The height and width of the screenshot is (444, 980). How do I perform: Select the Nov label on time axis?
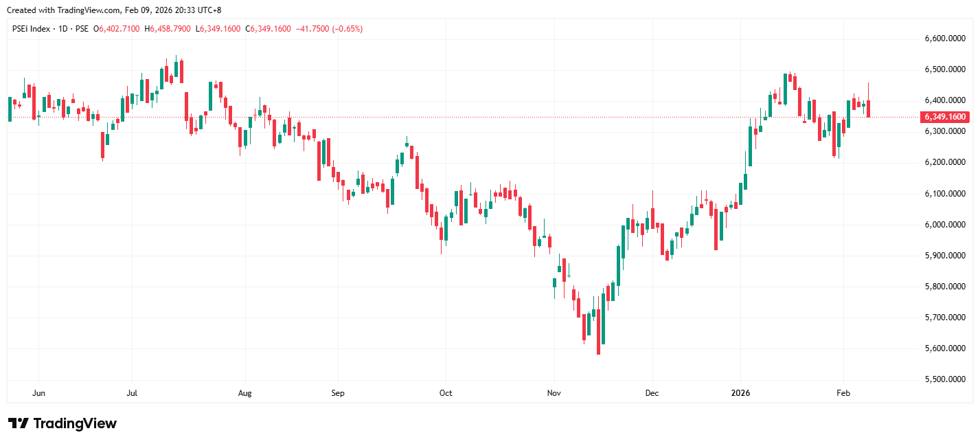[554, 393]
